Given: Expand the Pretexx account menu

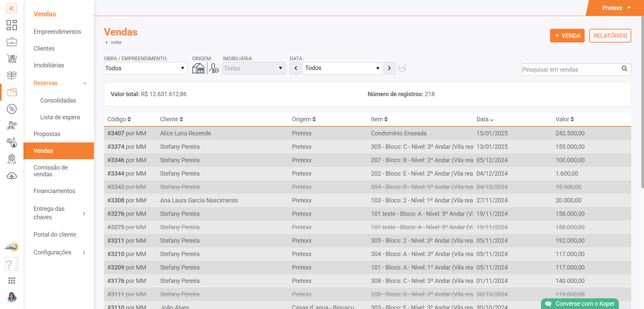Looking at the screenshot, I should pos(616,8).
